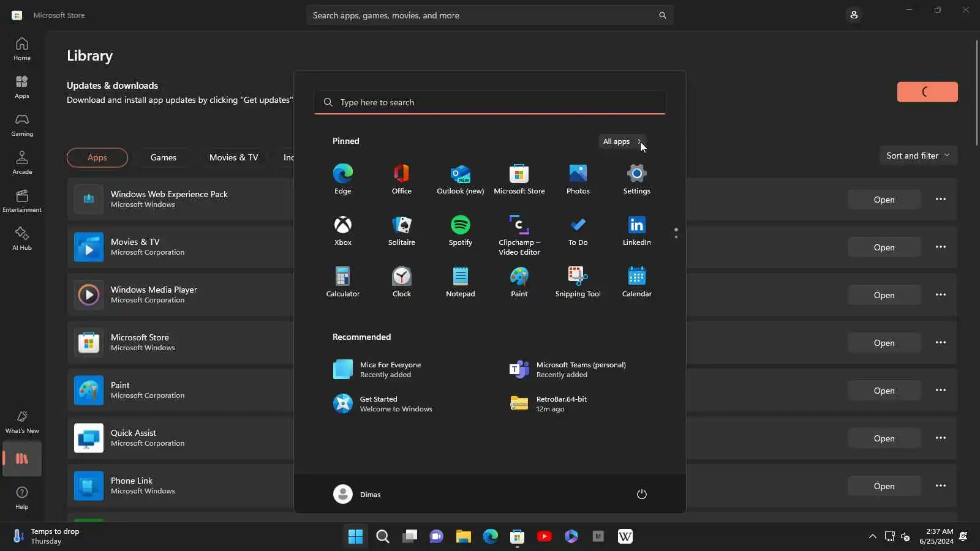Open more options for Movies & TV
This screenshot has width=980, height=551.
(940, 247)
